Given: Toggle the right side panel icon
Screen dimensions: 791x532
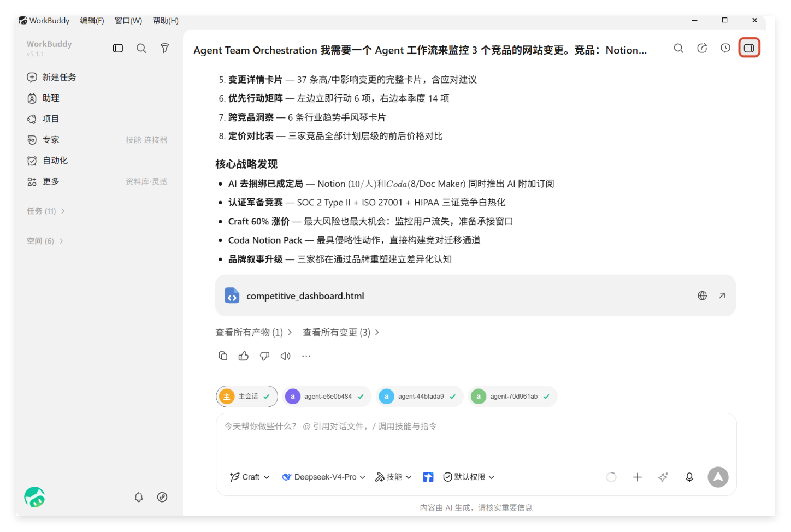Looking at the screenshot, I should (x=749, y=48).
